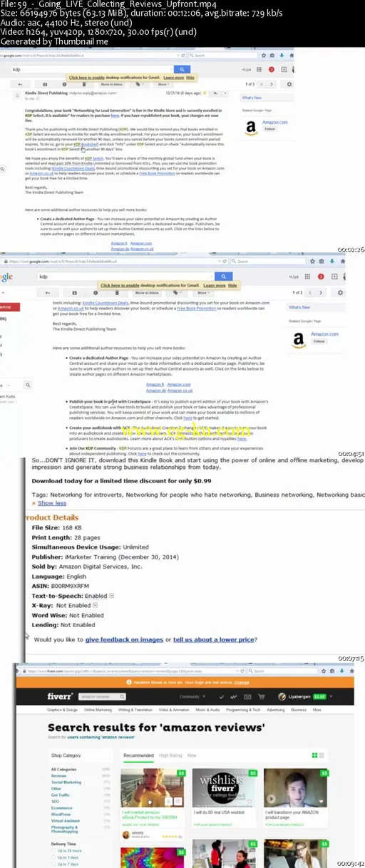
Task: Switch to list view on Fiverr results
Action: tap(322, 755)
